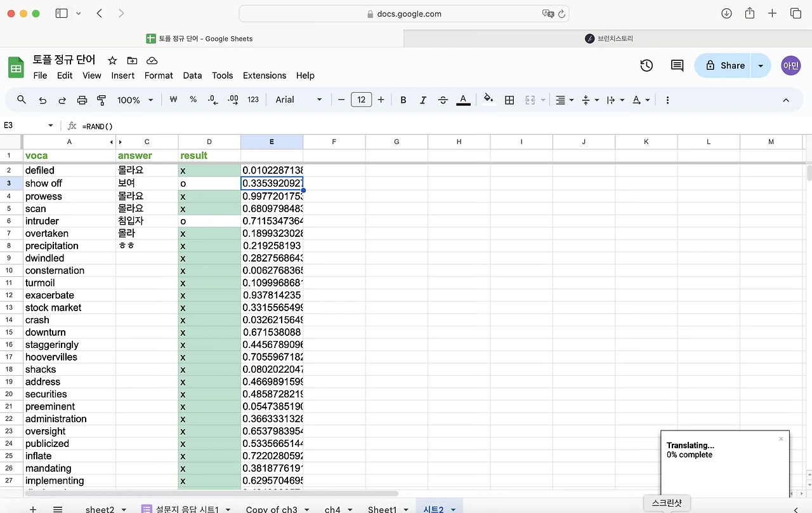Viewport: 812px width, 513px height.
Task: Toggle bold formatting
Action: pyautogui.click(x=403, y=100)
